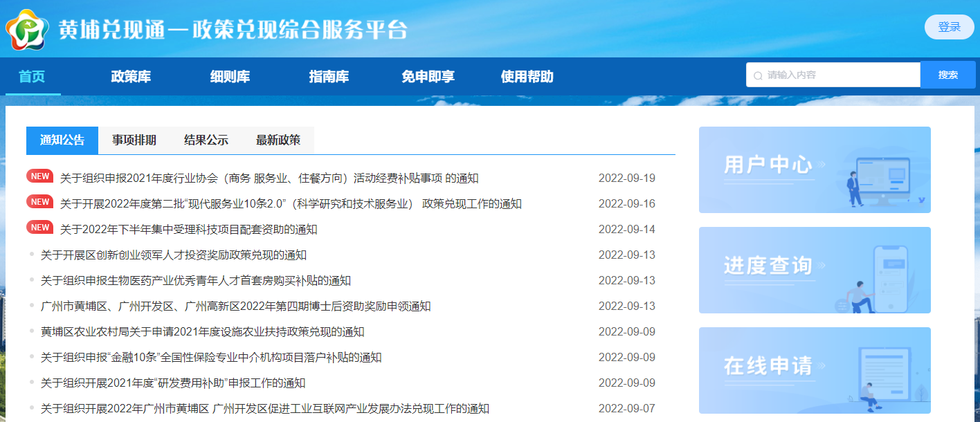Open 细则库 navigation item
Screen dimensions: 980x422
tap(230, 77)
